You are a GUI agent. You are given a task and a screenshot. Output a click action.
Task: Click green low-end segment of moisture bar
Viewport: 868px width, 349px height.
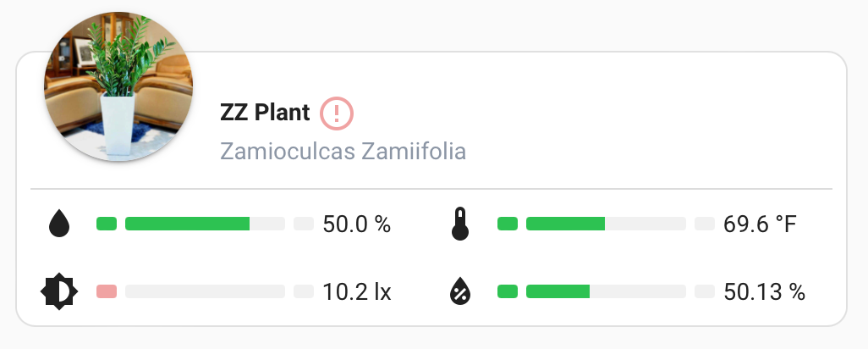click(107, 224)
